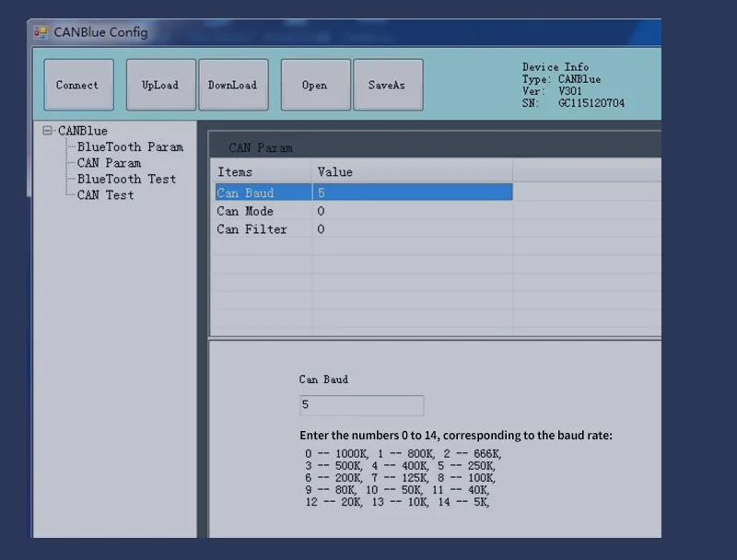Click the CANBlue Config title bar icon

41,32
